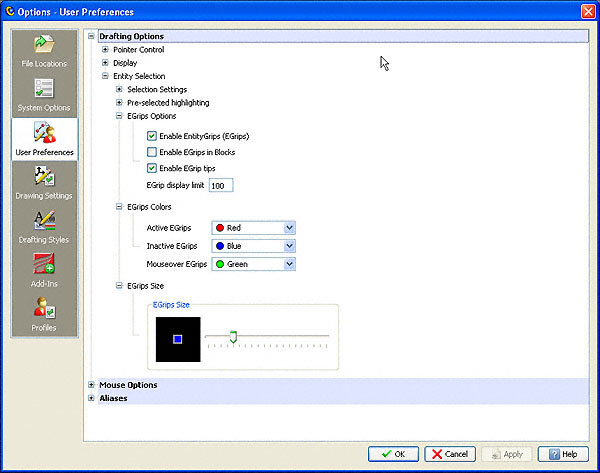Expand Aliases section
The width and height of the screenshot is (600, 473).
click(x=91, y=398)
